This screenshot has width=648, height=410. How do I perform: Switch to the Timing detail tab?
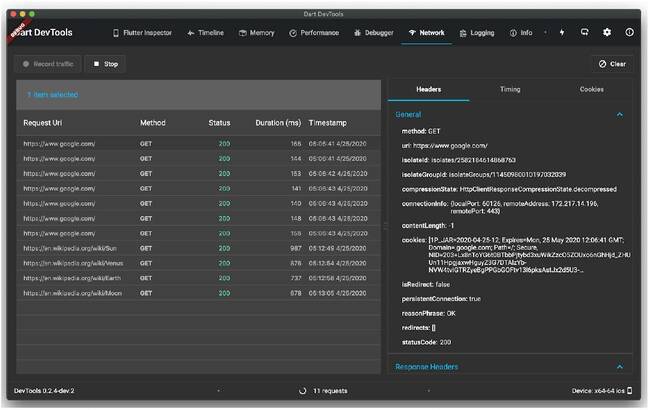pyautogui.click(x=510, y=89)
